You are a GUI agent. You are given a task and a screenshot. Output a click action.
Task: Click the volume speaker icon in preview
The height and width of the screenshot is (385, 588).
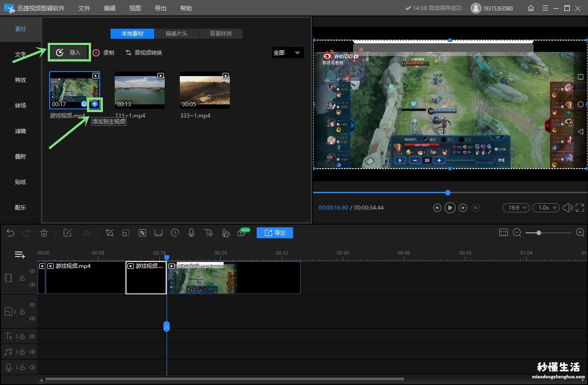point(568,208)
